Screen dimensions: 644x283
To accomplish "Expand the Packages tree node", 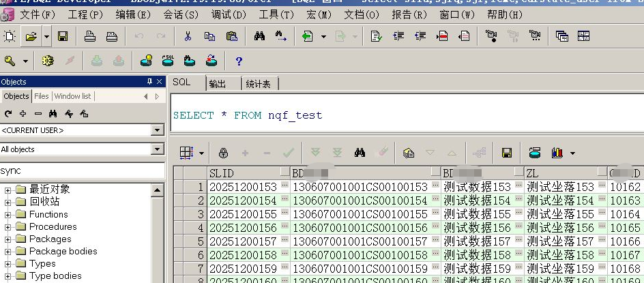I will (x=8, y=239).
